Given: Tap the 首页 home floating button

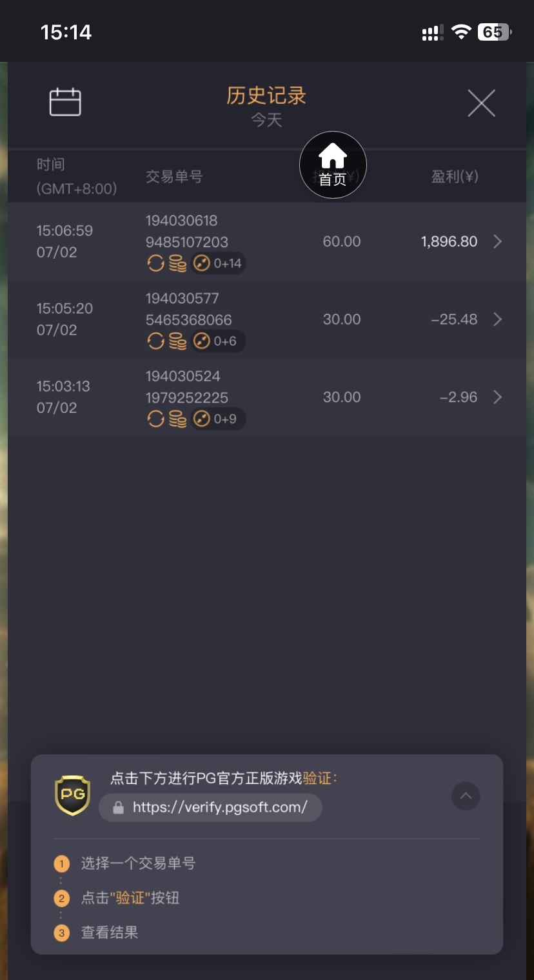Looking at the screenshot, I should pos(333,165).
